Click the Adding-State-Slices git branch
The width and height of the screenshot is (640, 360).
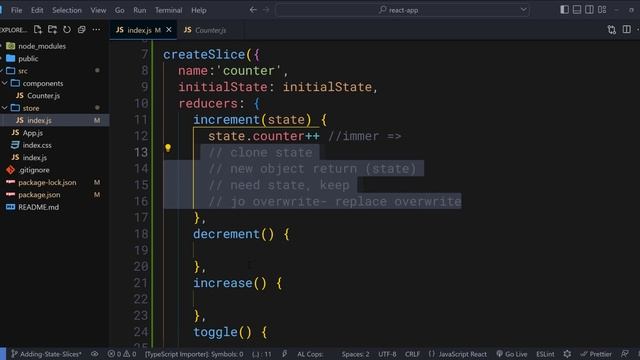click(46, 354)
